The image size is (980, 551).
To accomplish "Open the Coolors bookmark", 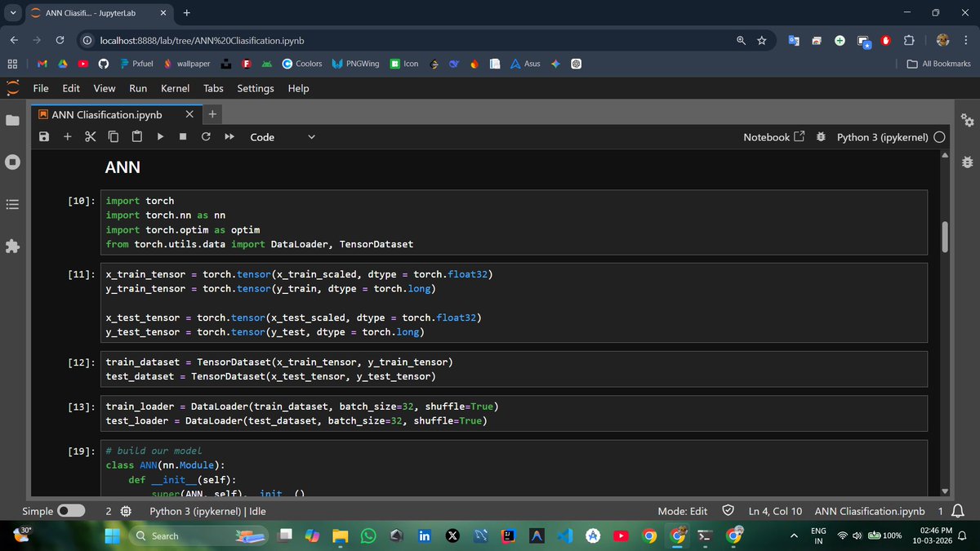I will [x=302, y=64].
